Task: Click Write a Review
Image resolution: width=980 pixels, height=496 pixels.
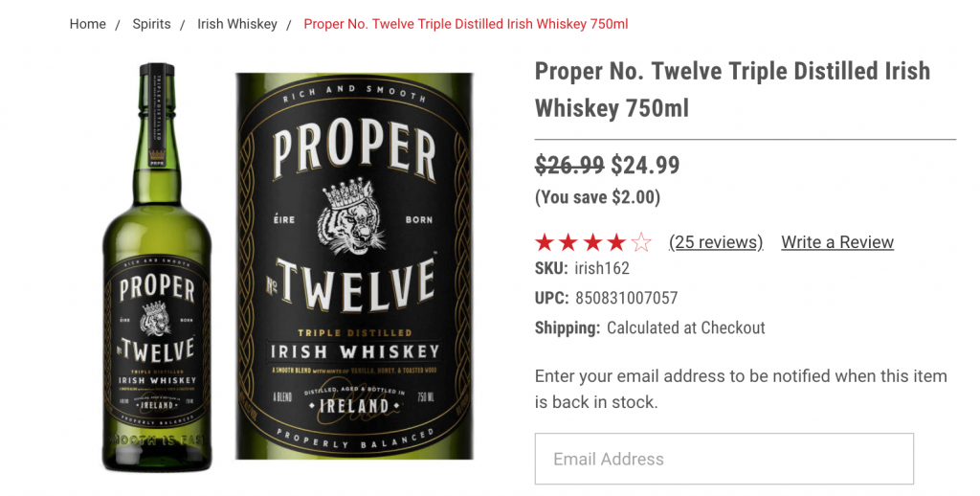Action: 837,242
